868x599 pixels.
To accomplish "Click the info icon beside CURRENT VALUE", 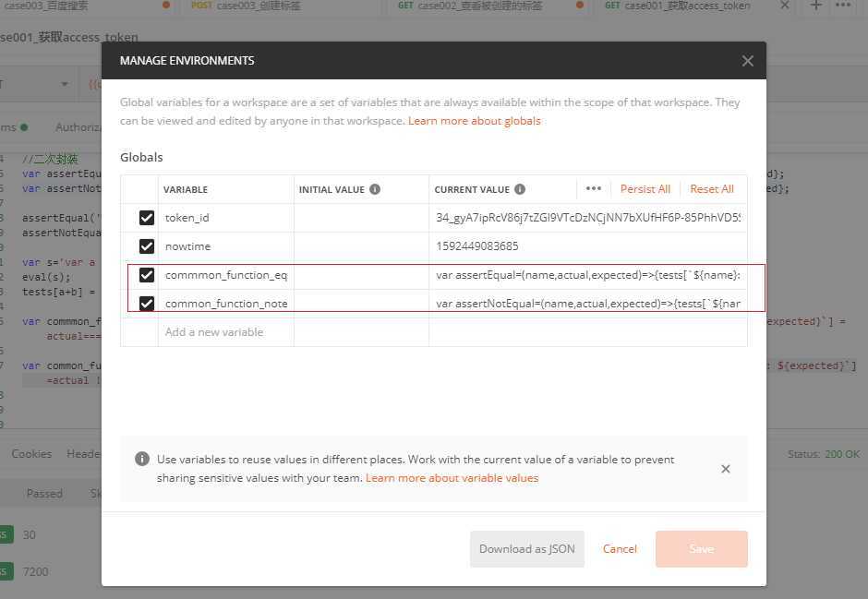I will point(520,189).
